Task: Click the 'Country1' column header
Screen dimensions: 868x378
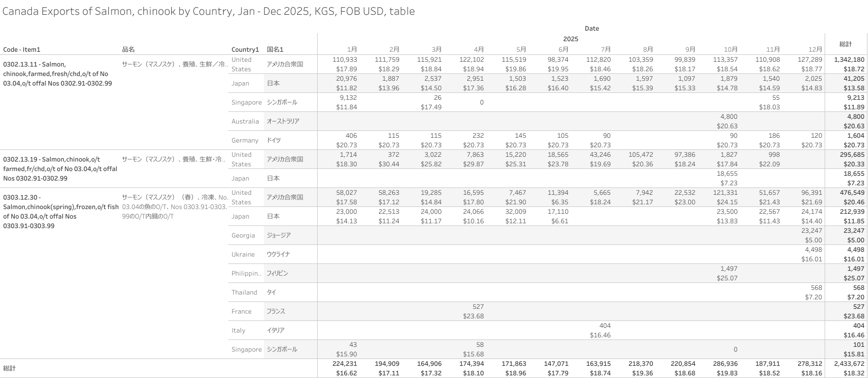Action: [x=245, y=50]
